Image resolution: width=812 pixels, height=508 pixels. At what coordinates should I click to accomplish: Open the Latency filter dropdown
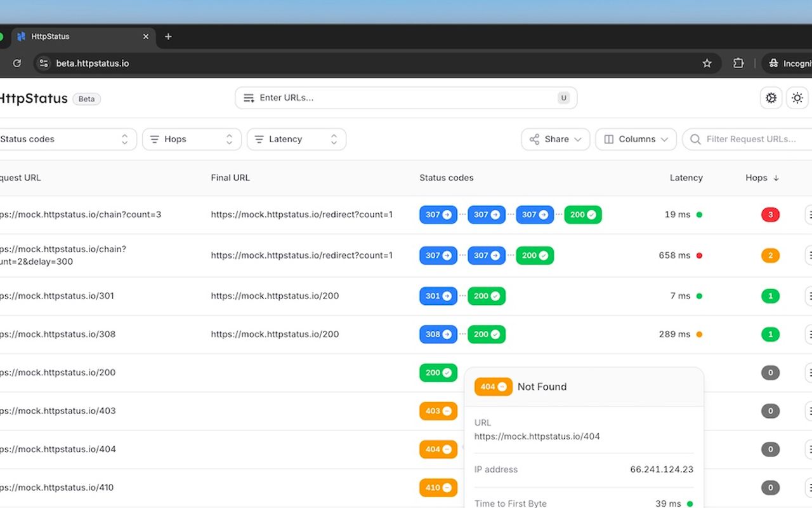pos(296,139)
